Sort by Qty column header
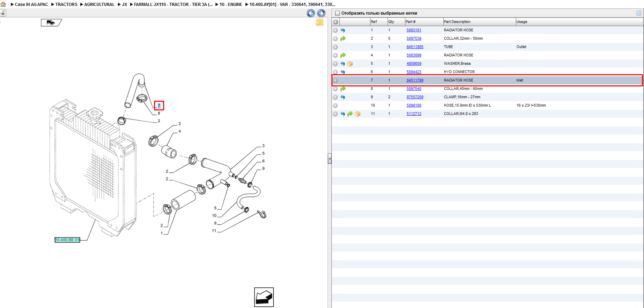 pos(396,22)
